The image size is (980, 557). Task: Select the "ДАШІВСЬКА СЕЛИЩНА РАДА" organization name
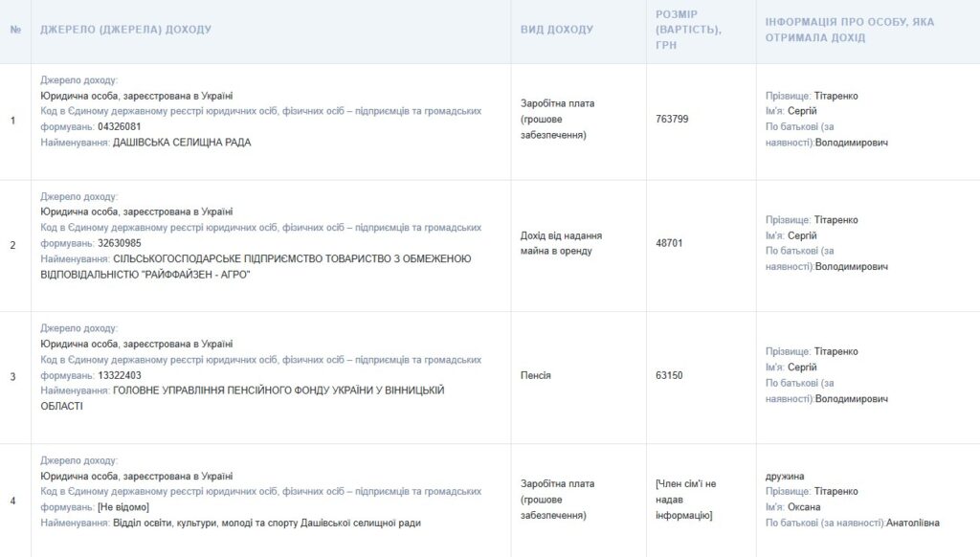tap(182, 143)
